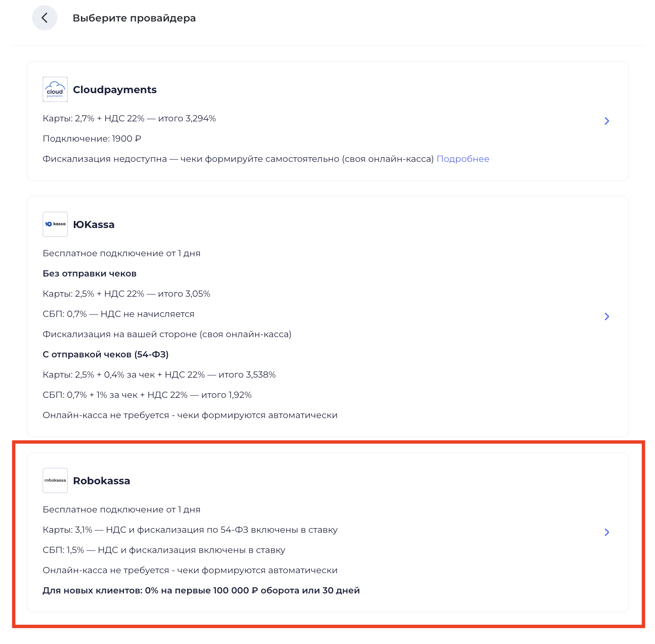The image size is (655, 644).
Task: Click the ЮKassa logo icon
Action: pos(55,224)
